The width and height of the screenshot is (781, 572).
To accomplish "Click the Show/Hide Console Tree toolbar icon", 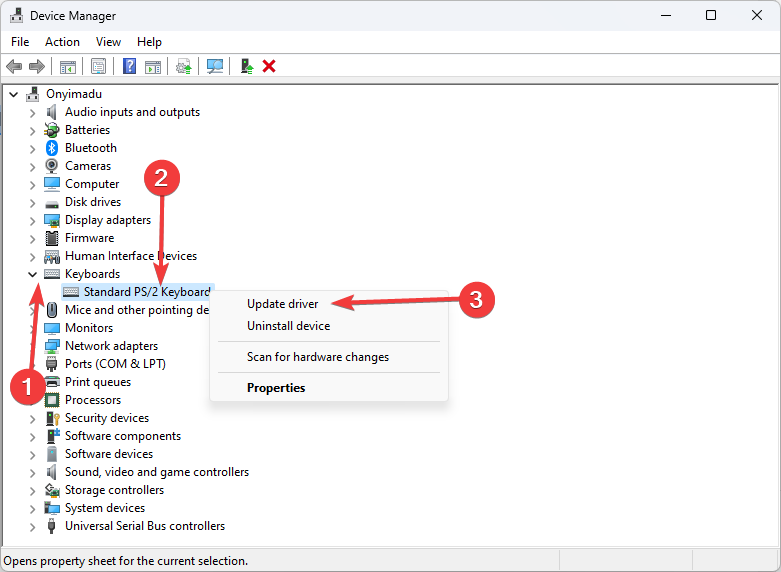I will (x=68, y=66).
